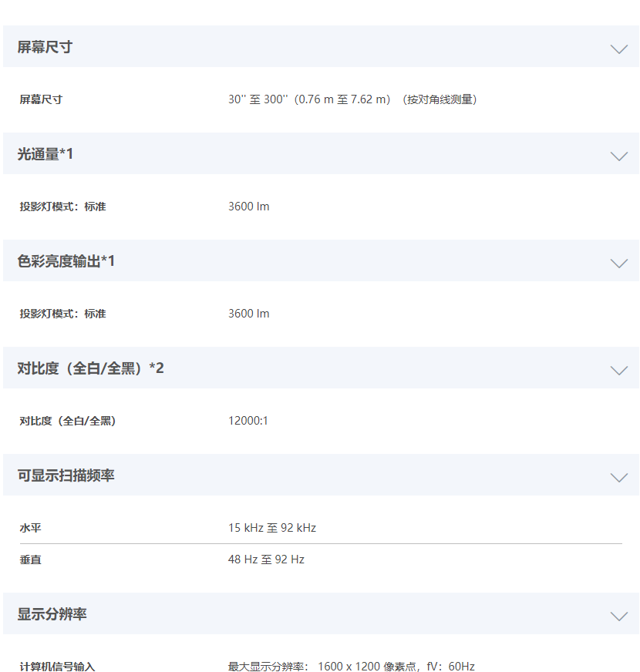The width and height of the screenshot is (640, 672).
Task: Collapse the 光通量*1 section chevron
Action: [x=618, y=156]
